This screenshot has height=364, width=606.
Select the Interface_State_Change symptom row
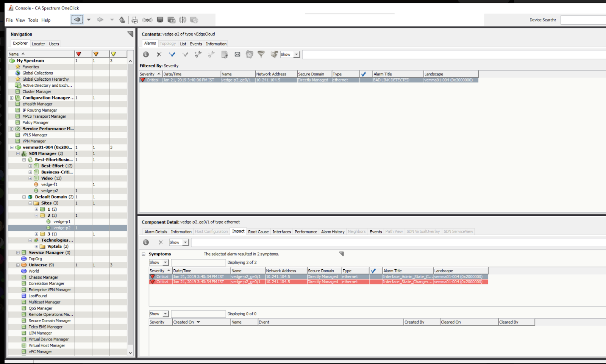[x=319, y=282]
